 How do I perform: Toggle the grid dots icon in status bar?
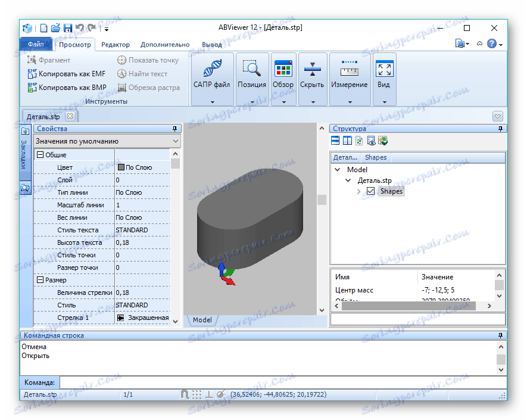pyautogui.click(x=197, y=394)
